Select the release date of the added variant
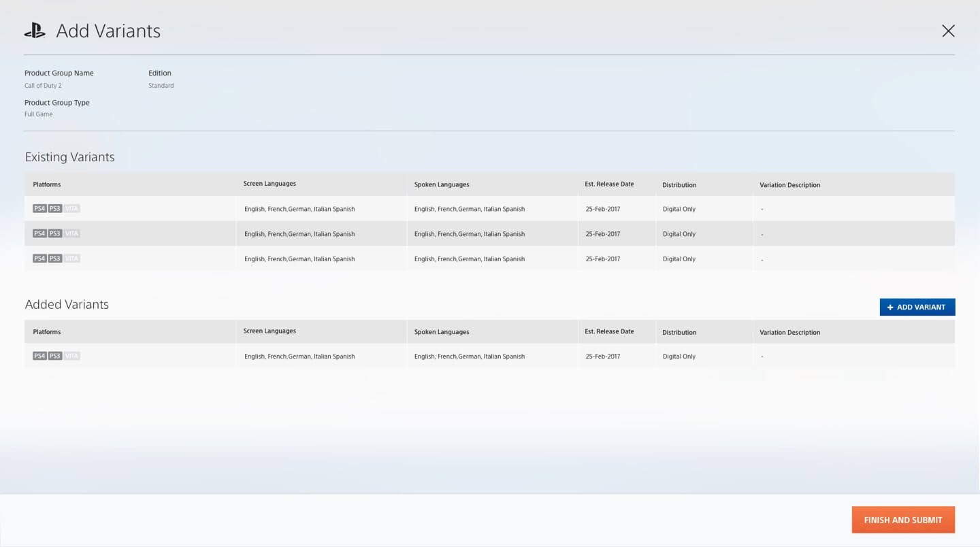This screenshot has height=547, width=980. coord(603,357)
